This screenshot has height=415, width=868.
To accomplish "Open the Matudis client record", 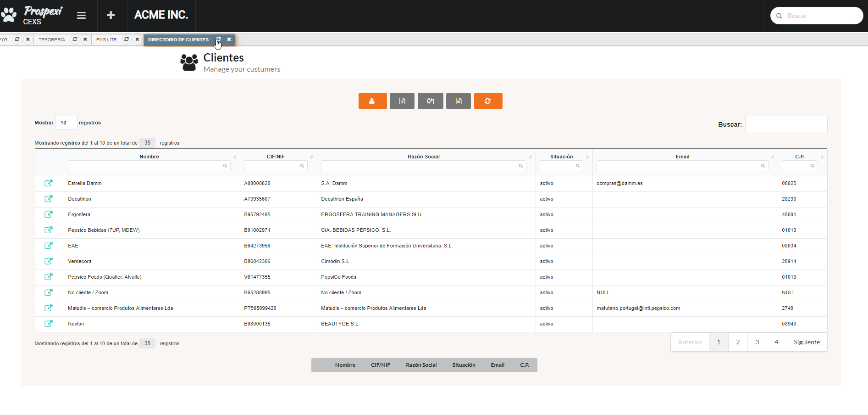I will point(48,308).
